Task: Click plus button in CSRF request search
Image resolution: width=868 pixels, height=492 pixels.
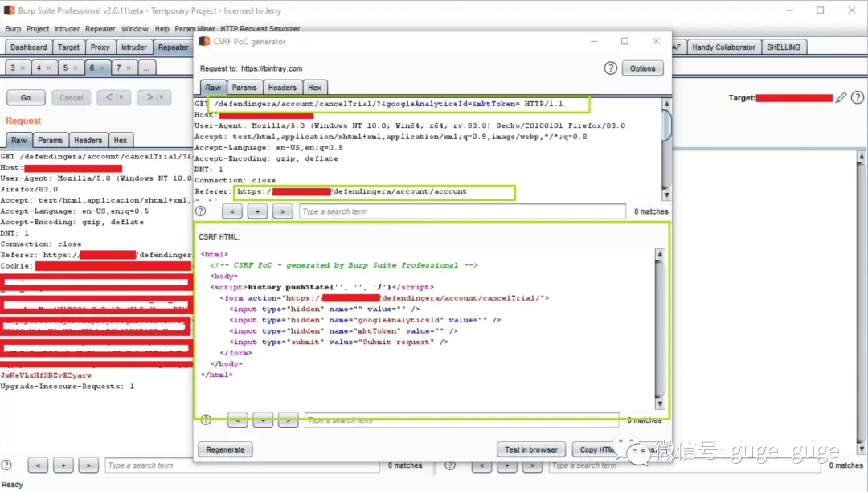Action: (257, 211)
